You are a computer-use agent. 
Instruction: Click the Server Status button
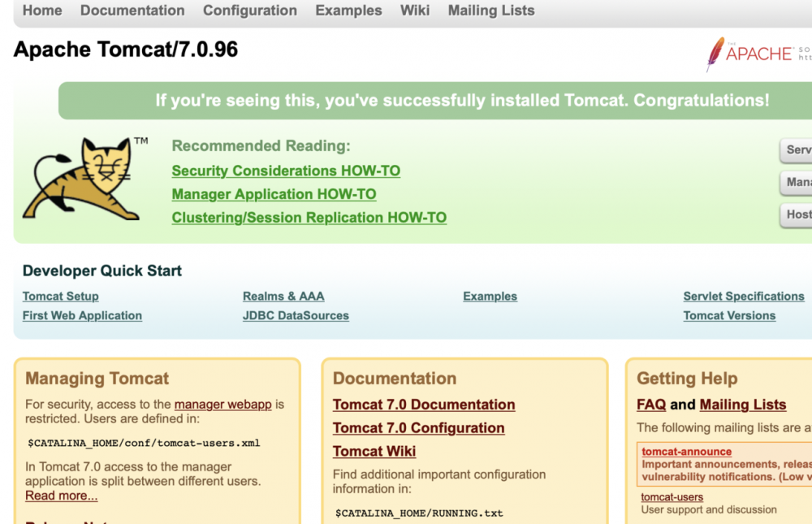(x=797, y=150)
